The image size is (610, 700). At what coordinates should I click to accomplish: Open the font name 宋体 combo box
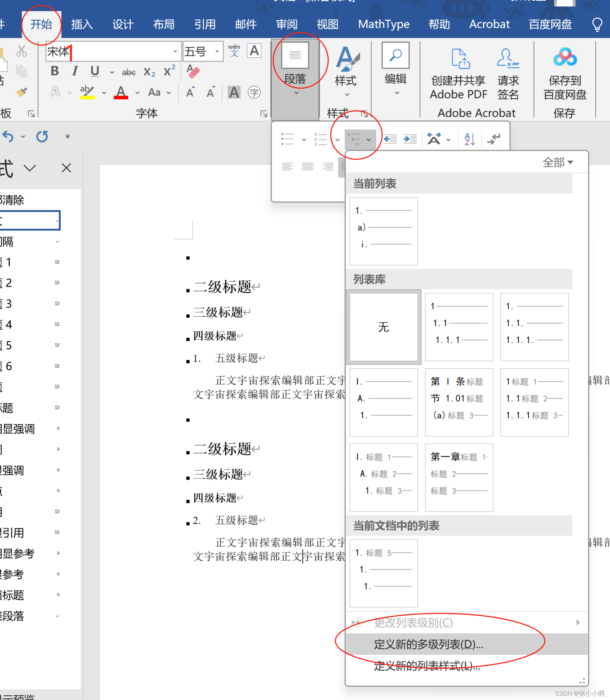(x=113, y=51)
